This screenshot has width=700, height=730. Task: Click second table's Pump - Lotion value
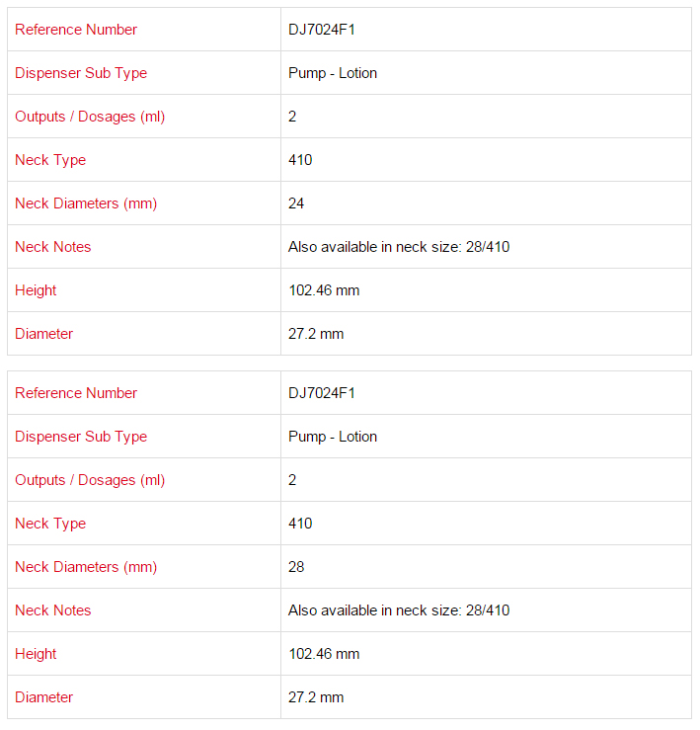(333, 437)
